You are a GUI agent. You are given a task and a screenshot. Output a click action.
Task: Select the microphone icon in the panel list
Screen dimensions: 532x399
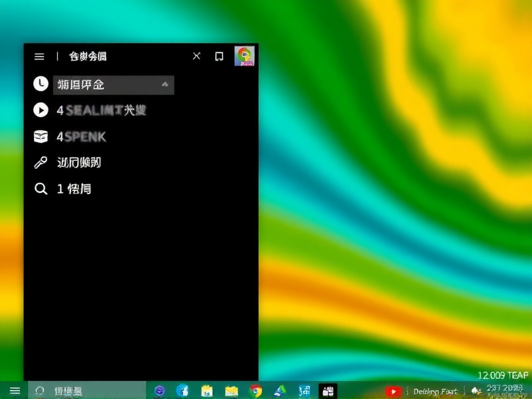(41, 162)
